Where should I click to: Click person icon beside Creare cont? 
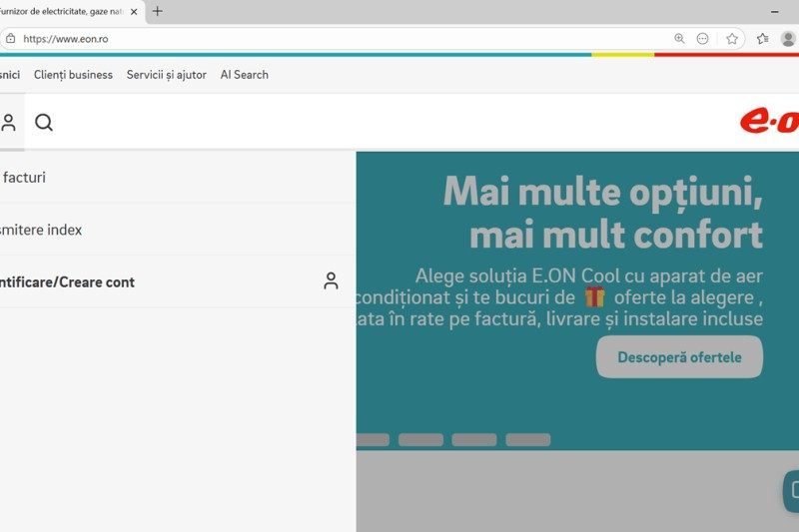point(331,281)
